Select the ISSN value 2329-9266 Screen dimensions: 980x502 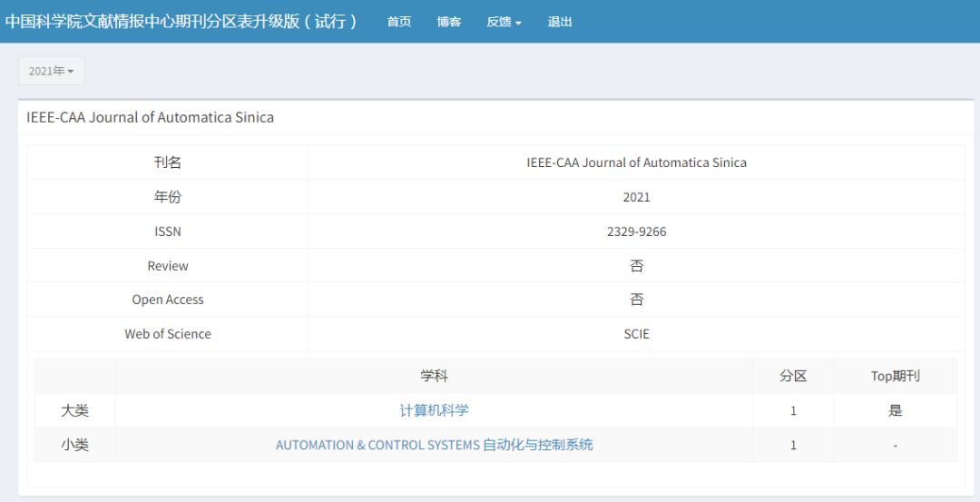pos(636,231)
